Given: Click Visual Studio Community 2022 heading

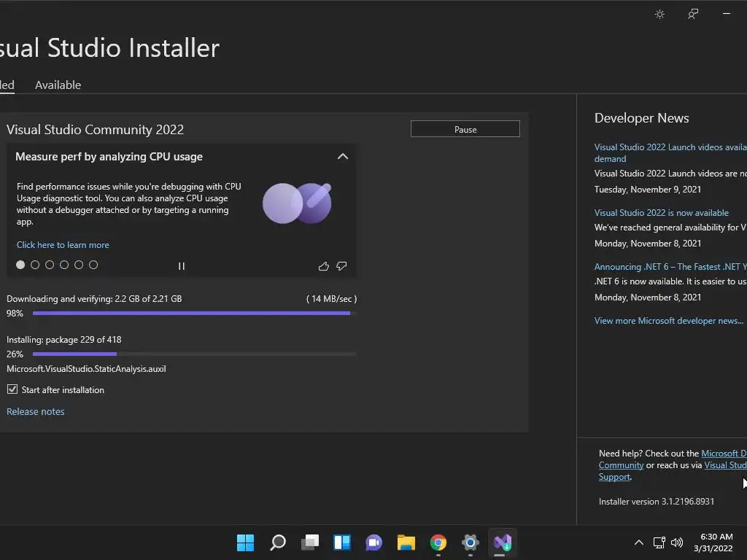Looking at the screenshot, I should tap(96, 130).
